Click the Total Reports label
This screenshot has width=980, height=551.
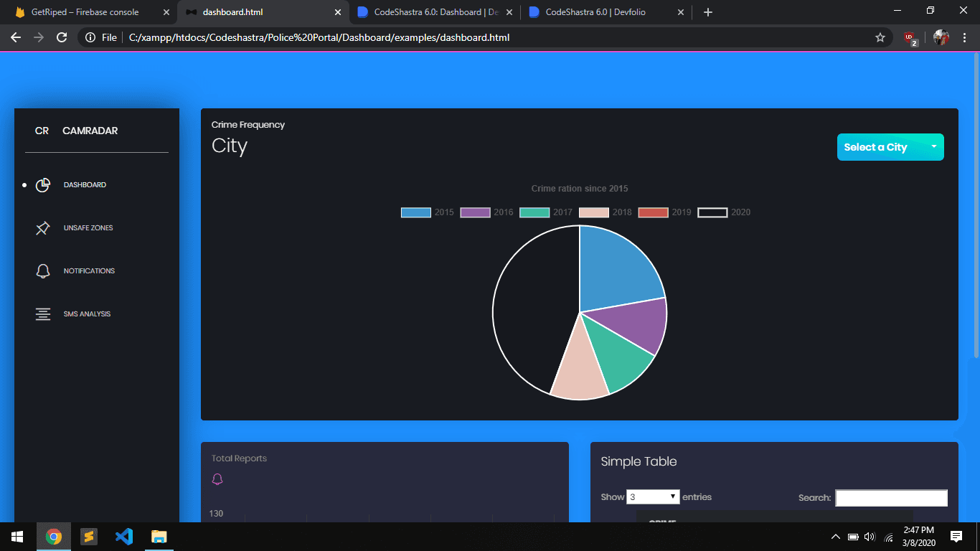[239, 458]
